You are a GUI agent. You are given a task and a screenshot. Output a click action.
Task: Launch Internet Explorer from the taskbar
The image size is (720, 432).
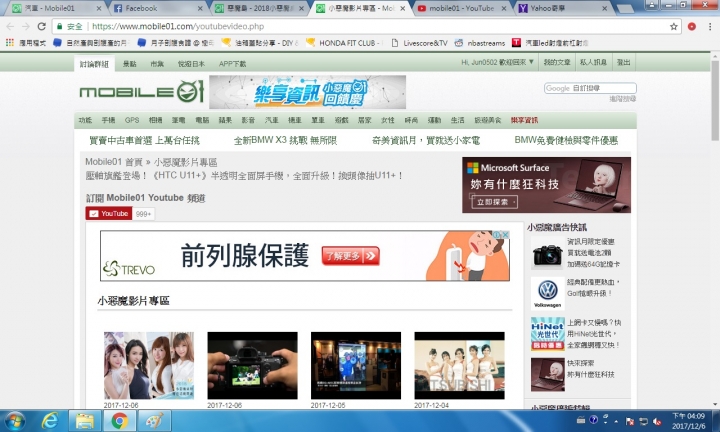[x=50, y=421]
